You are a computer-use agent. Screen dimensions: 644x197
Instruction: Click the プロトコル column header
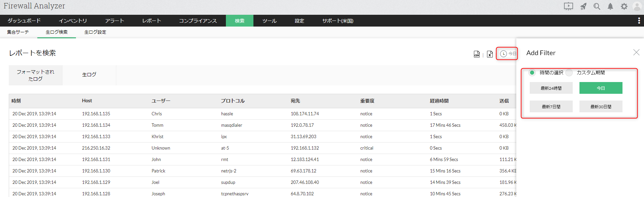coord(233,101)
